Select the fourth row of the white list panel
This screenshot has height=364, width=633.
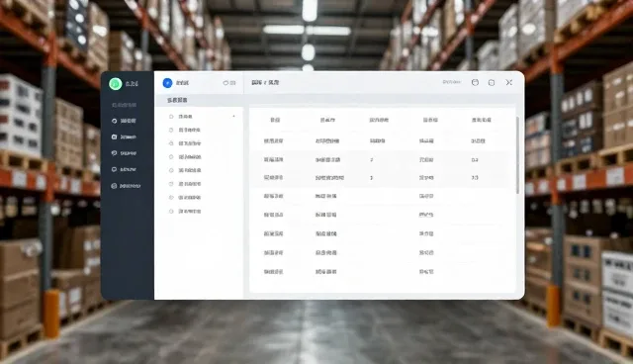point(199,157)
